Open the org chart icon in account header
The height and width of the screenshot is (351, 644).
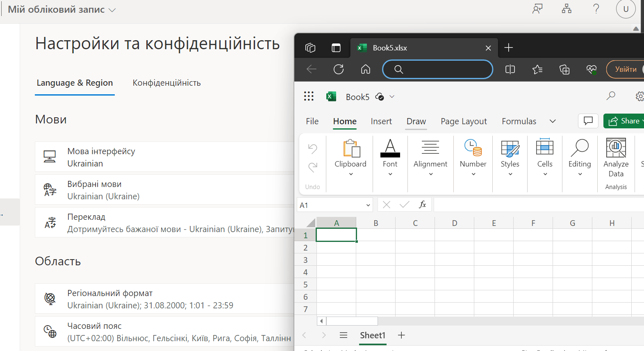567,9
